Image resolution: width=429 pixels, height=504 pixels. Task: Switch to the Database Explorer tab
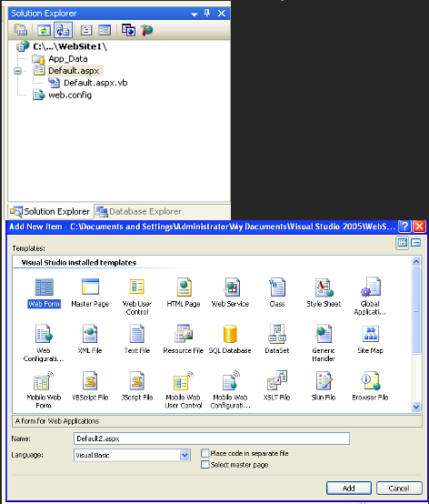(x=139, y=211)
